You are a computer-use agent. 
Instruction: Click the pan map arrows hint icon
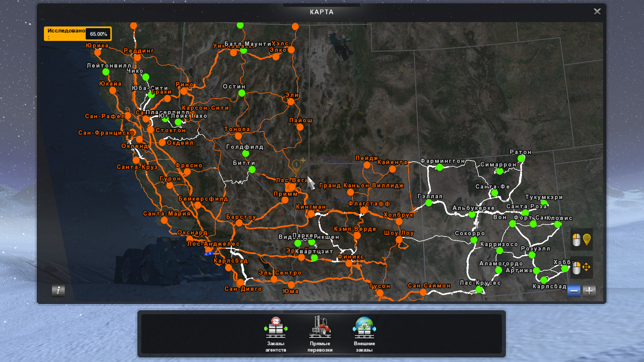[586, 267]
